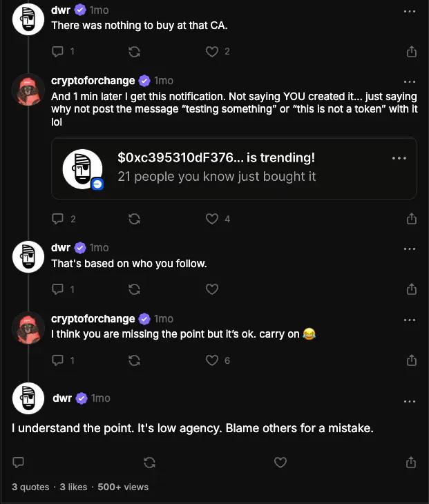Image resolution: width=429 pixels, height=504 pixels.
Task: Recast "That's based on who you follow" post
Action: tap(135, 289)
